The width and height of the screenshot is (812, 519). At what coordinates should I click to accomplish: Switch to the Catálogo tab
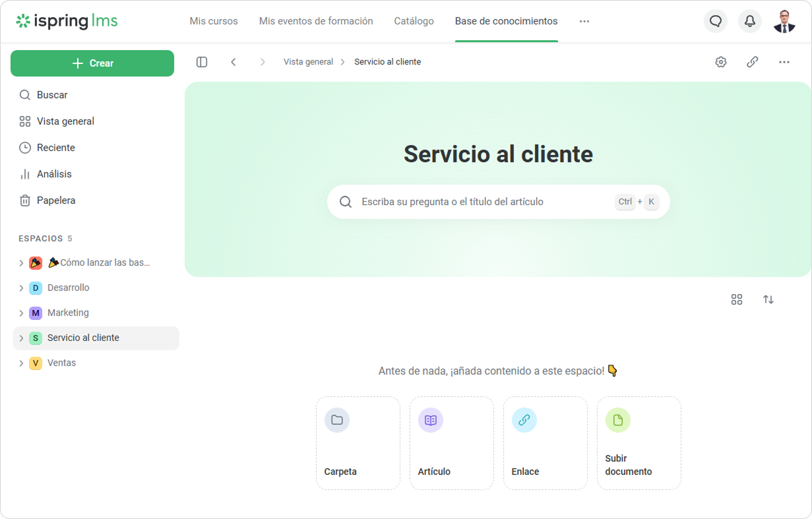tap(414, 21)
